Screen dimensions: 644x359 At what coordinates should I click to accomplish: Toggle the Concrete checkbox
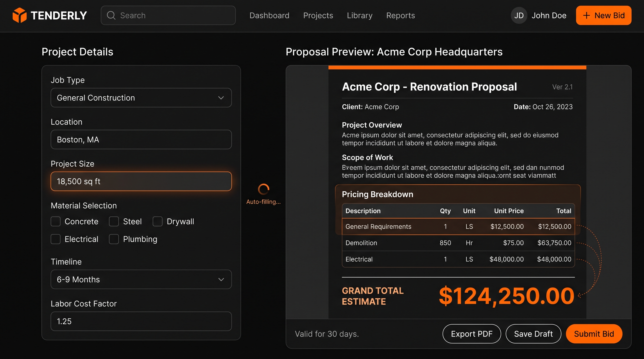tap(55, 221)
